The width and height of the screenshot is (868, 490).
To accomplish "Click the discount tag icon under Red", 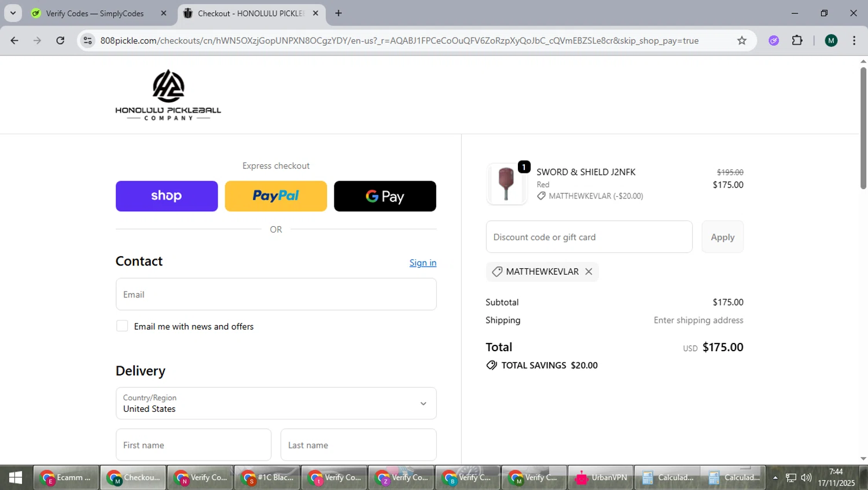I will tap(541, 196).
